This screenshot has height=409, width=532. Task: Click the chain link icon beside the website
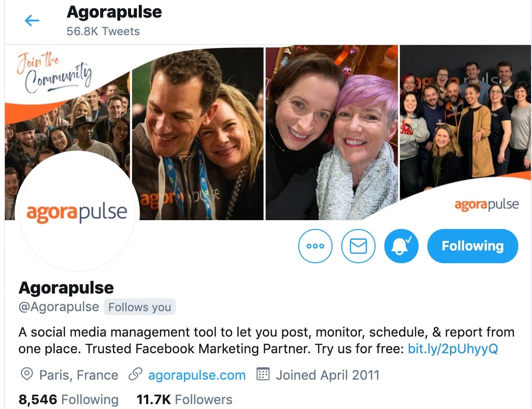(x=135, y=374)
